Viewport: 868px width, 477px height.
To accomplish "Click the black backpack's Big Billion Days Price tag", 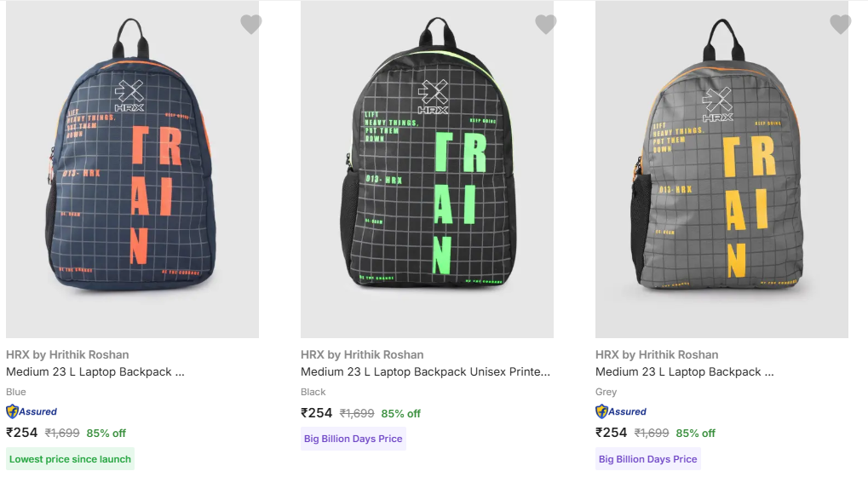I will [x=353, y=439].
